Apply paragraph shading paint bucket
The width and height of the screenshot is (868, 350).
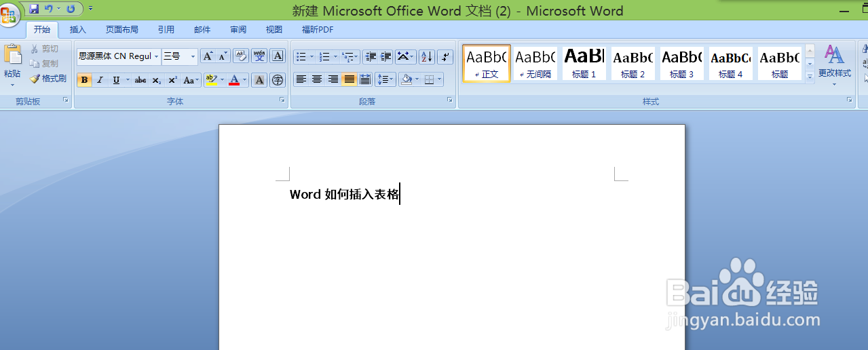click(x=406, y=79)
